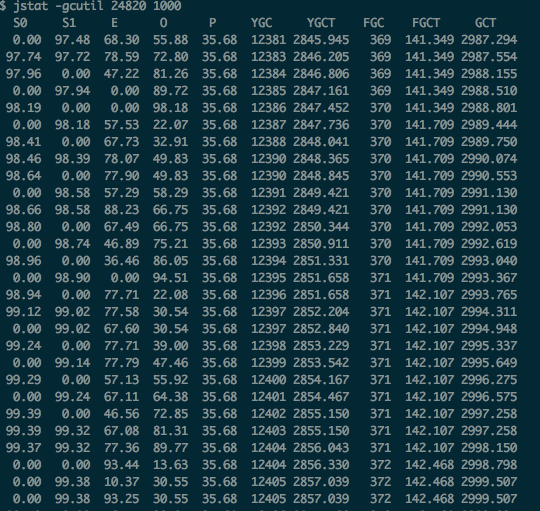This screenshot has height=511, width=540.
Task: Click the FGCT value 141.709 beside GCT 2989.444
Action: coord(429,125)
